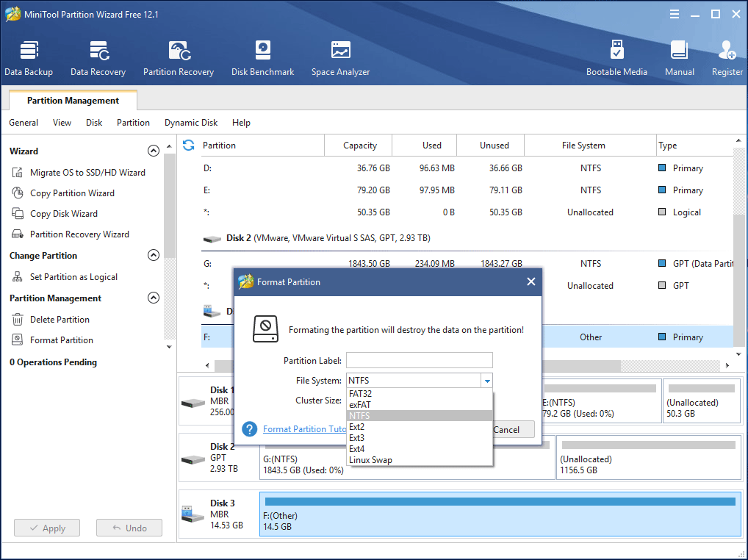Image resolution: width=748 pixels, height=560 pixels.
Task: Choose Linux Swap file system option
Action: pos(370,460)
